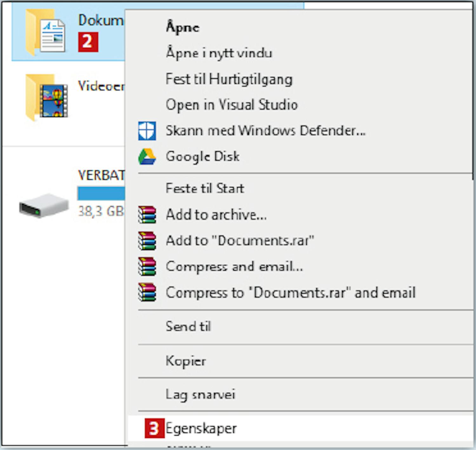Viewport: 476px width, 450px height.
Task: Click Compress to "Documents.rar" and email
Action: point(290,292)
